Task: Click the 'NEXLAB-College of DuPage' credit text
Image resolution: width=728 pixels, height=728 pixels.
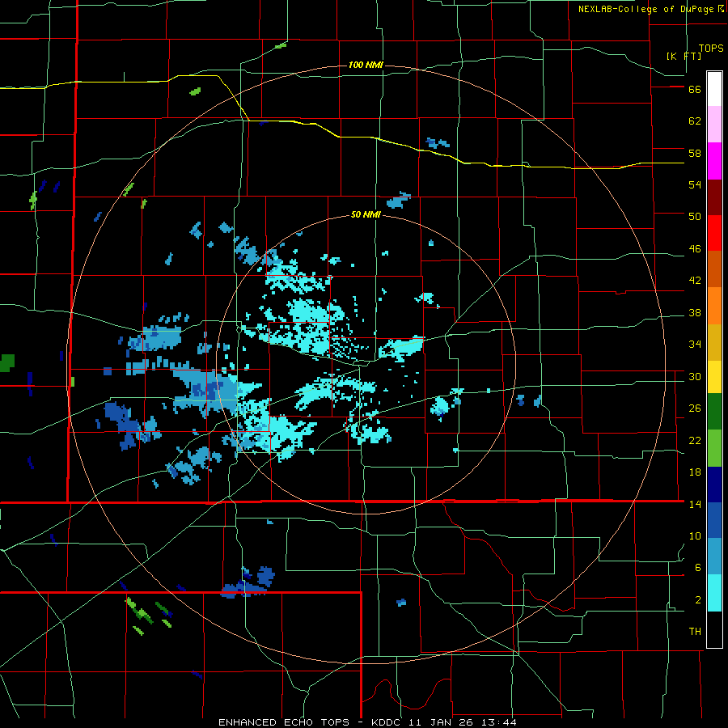Action: pos(645,9)
